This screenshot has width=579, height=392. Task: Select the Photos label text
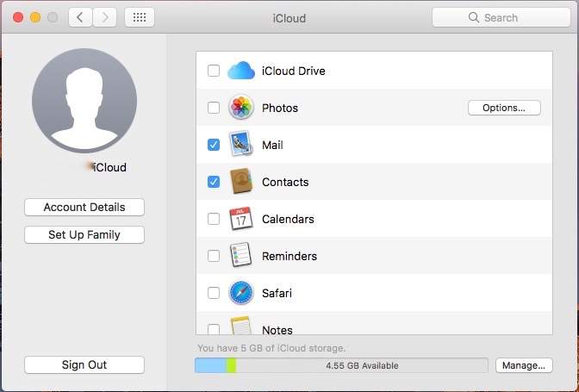(280, 108)
